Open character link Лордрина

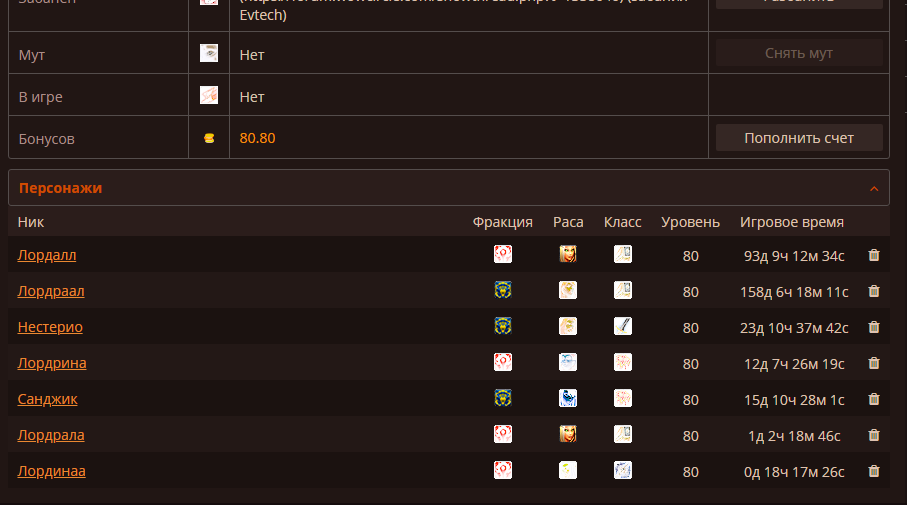click(x=52, y=363)
